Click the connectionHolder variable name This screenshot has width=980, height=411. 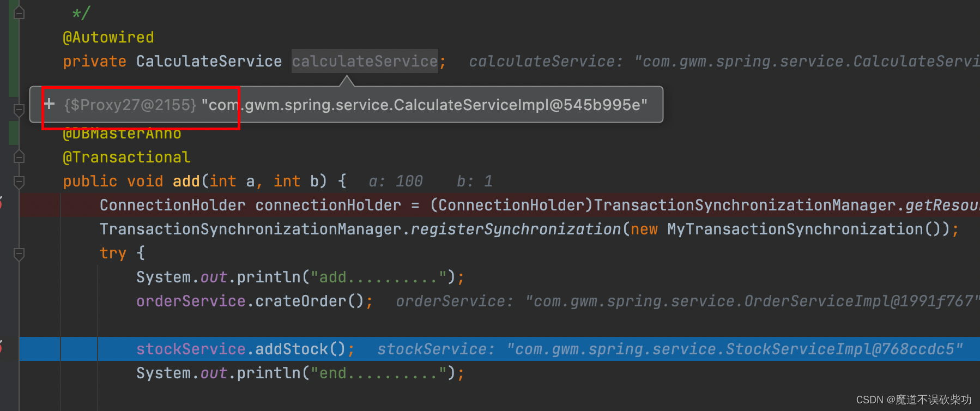(328, 205)
